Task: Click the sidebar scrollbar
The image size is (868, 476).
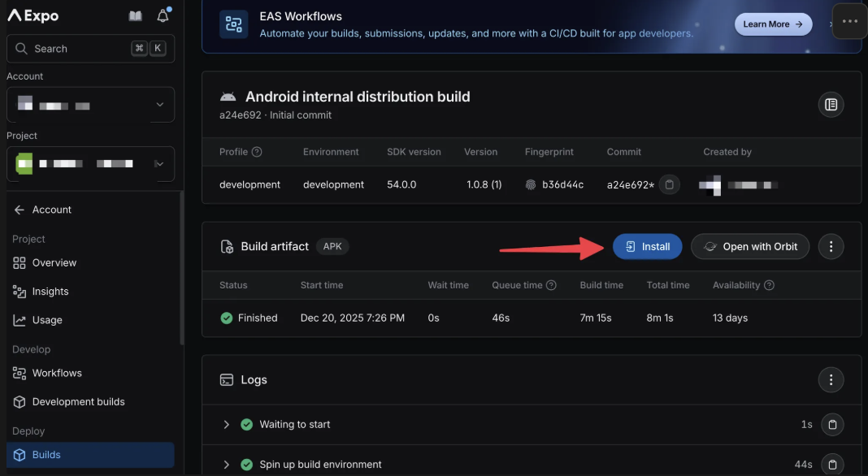Action: point(181,268)
